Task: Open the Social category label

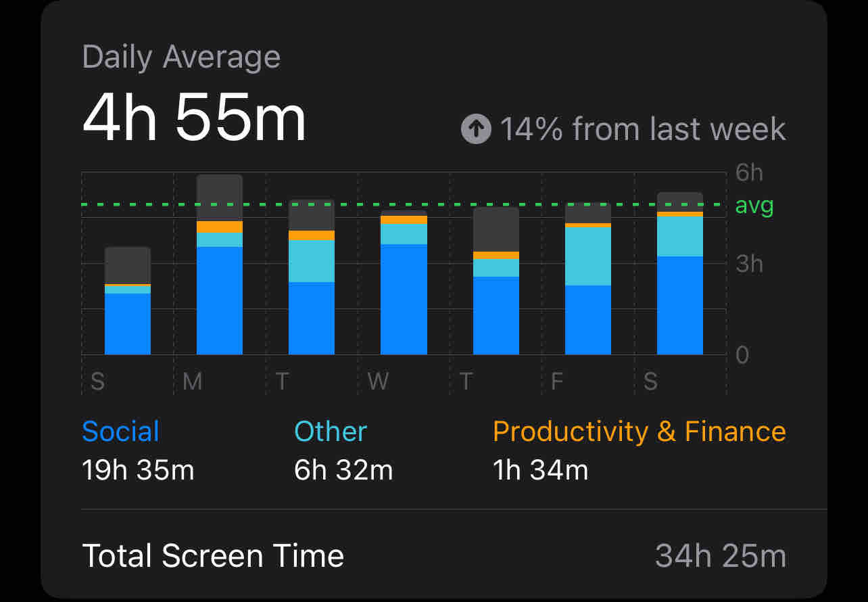Action: (120, 432)
